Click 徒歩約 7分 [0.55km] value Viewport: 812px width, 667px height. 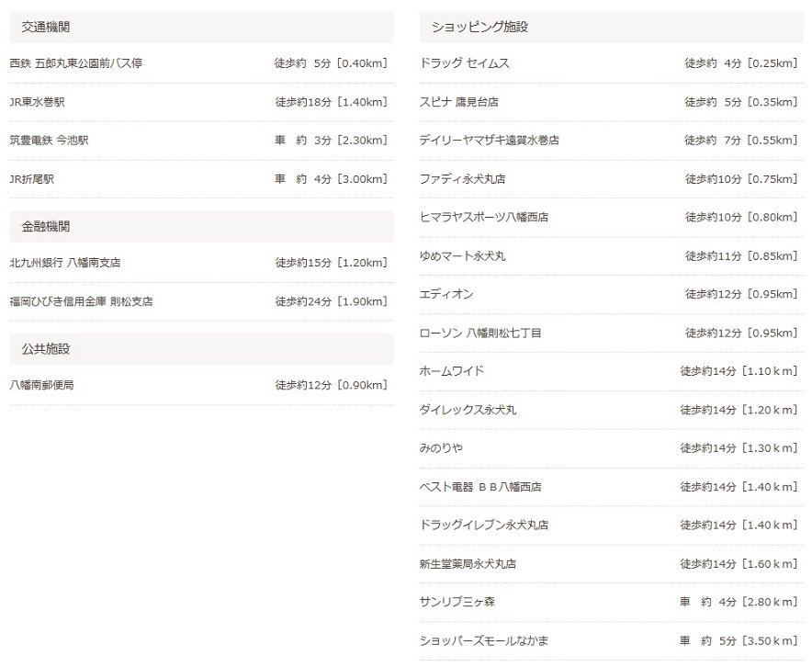point(741,141)
